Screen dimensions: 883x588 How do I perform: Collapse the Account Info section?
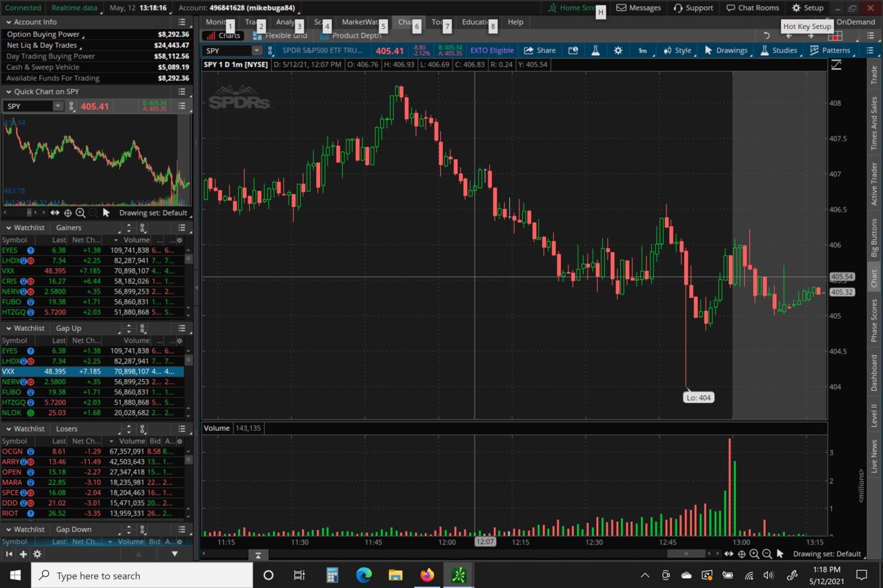9,22
